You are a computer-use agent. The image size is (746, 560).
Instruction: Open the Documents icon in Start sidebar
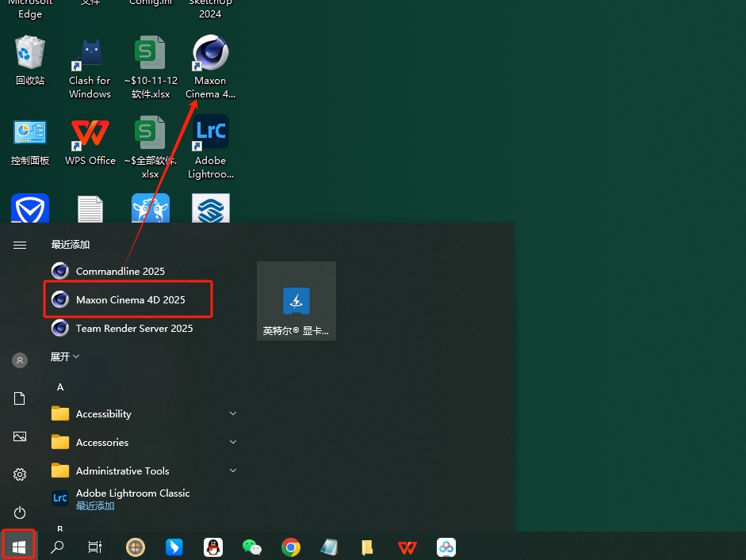20,398
